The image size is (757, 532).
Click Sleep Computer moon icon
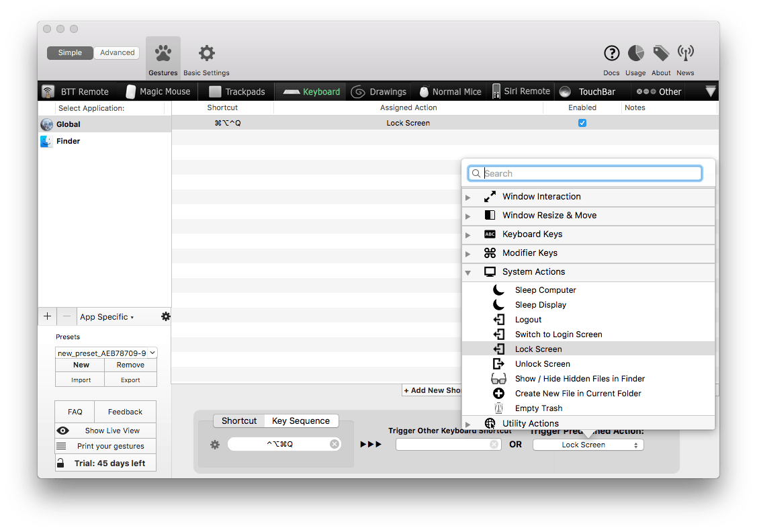(498, 290)
